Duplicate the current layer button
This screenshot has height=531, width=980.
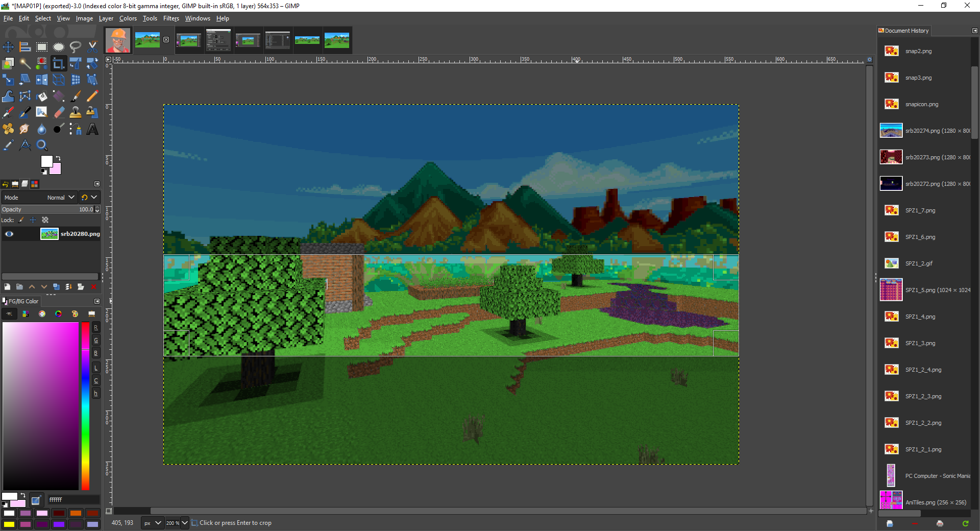tap(56, 287)
